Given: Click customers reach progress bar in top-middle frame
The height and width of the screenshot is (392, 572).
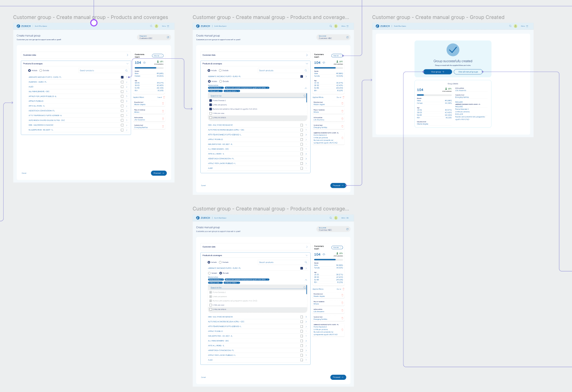Looking at the screenshot, I should (x=328, y=68).
